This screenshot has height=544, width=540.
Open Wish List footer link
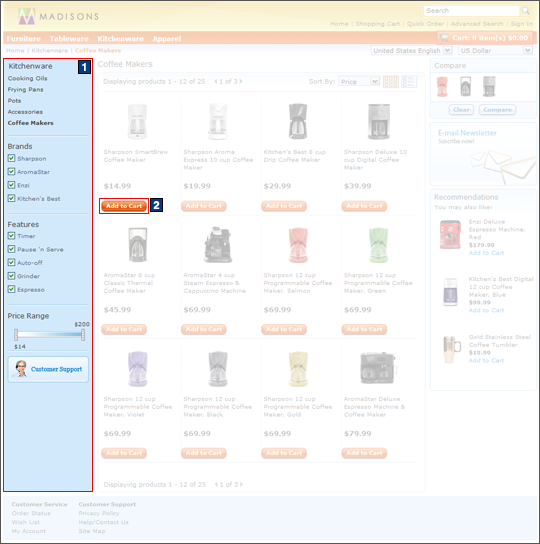pos(26,522)
